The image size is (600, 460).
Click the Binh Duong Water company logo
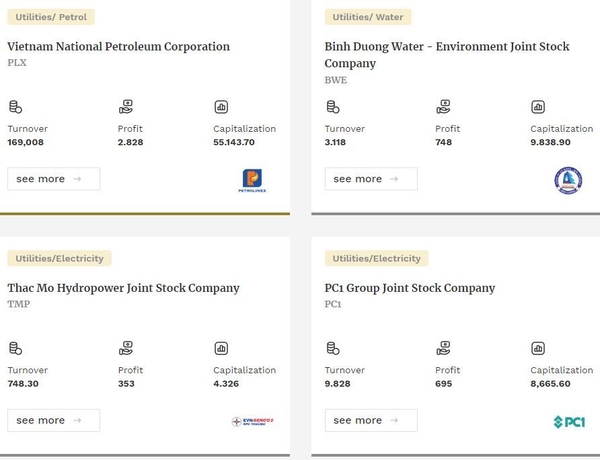[568, 180]
